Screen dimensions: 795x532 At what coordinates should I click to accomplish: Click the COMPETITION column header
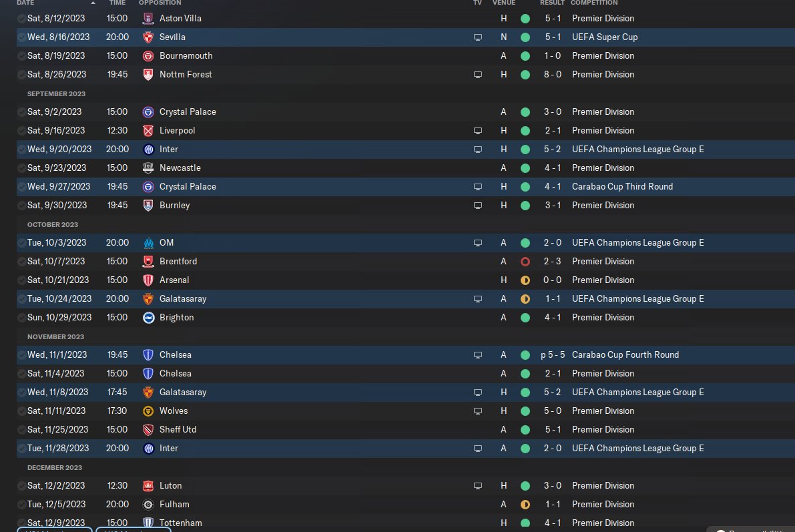coord(593,3)
